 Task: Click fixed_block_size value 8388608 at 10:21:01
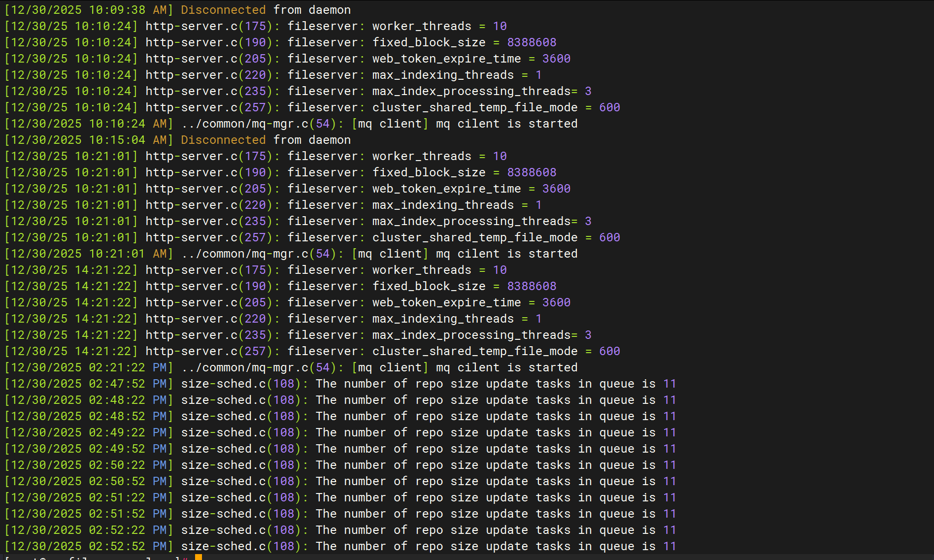532,172
